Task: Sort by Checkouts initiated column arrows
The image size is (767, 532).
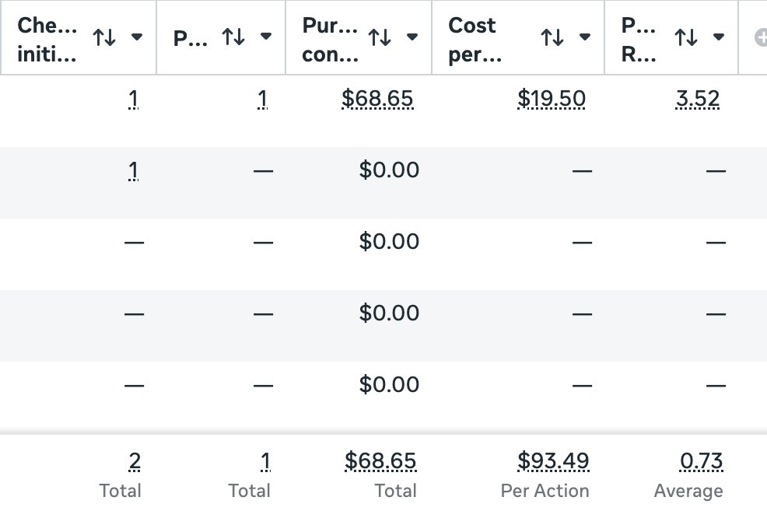Action: (104, 37)
